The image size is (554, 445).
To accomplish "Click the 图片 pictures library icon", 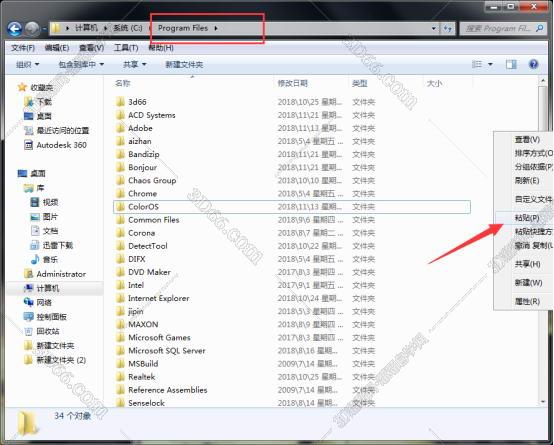I will click(35, 216).
